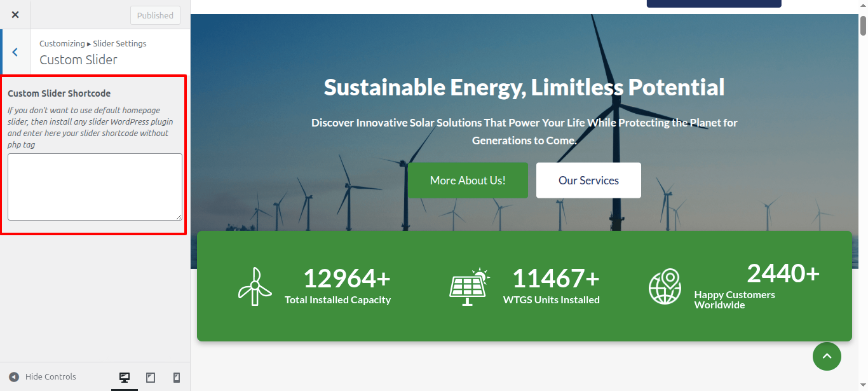Image resolution: width=868 pixels, height=391 pixels.
Task: Select the Happy Customers Worldwide text
Action: point(734,299)
